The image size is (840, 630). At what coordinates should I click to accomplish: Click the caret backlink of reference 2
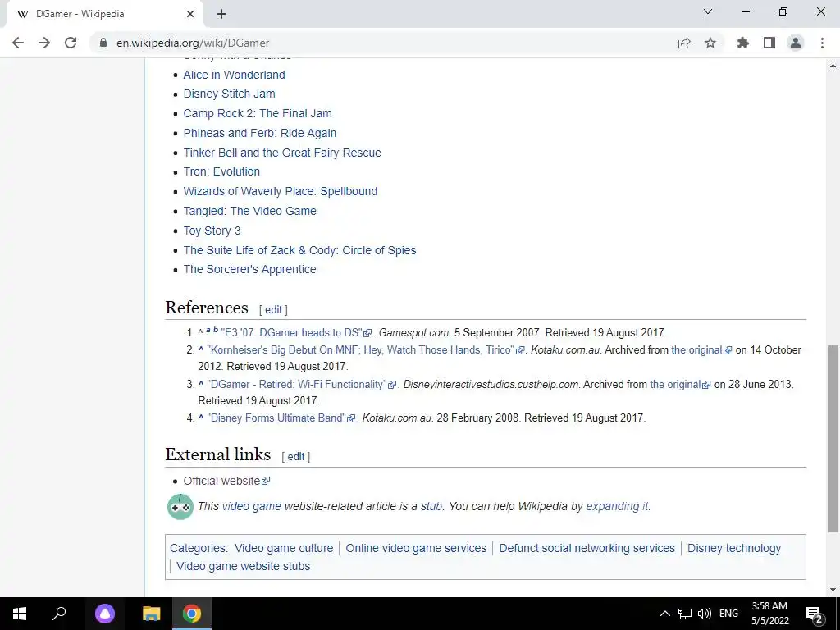coord(201,349)
